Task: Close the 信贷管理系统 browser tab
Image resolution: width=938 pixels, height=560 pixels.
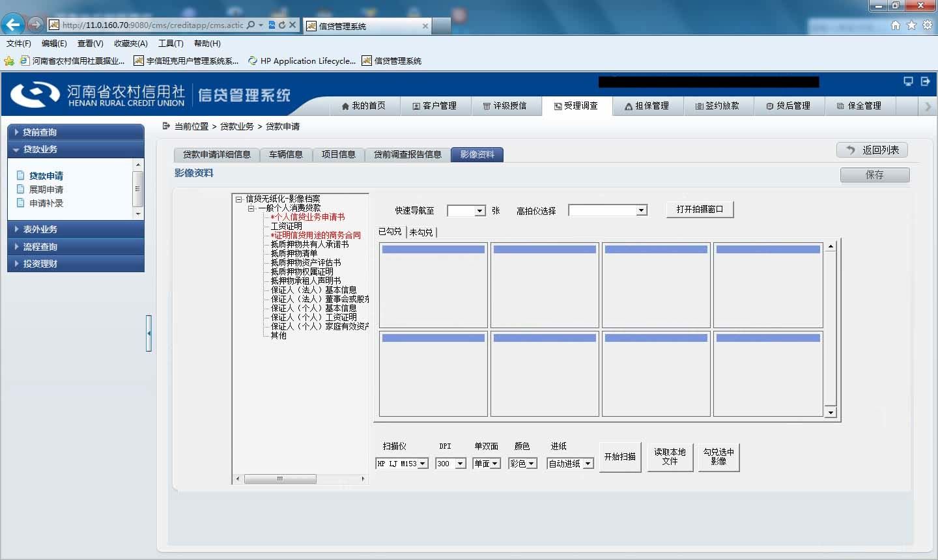Action: click(x=425, y=26)
